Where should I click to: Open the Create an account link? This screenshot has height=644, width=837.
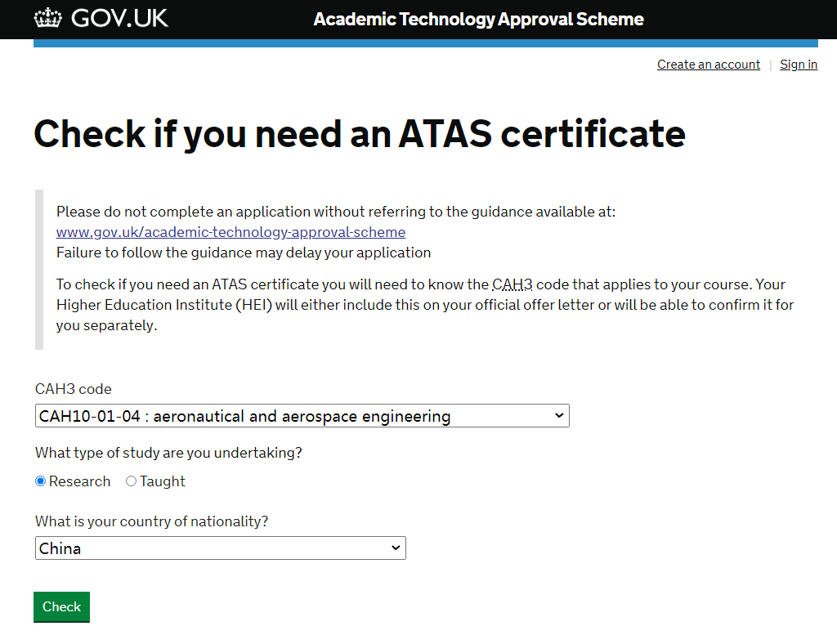click(x=708, y=65)
